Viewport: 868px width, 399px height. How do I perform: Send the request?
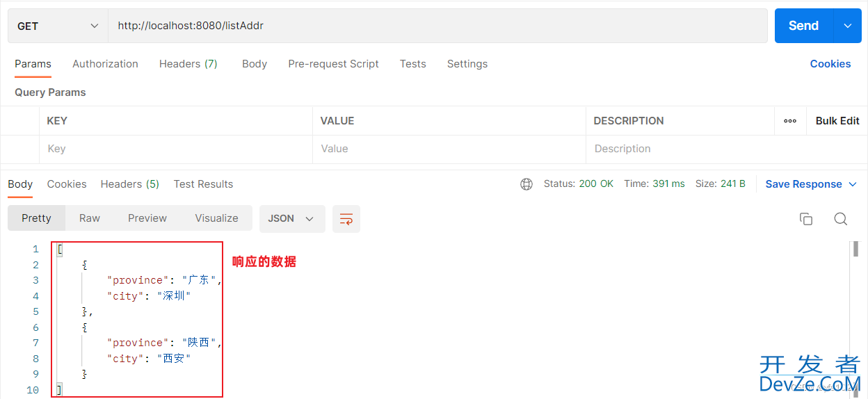(803, 26)
